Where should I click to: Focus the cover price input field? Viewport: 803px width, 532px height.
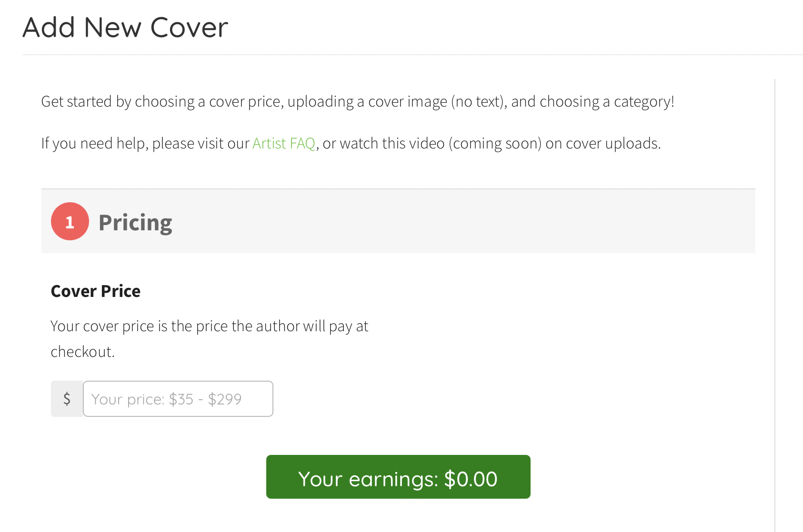point(178,399)
